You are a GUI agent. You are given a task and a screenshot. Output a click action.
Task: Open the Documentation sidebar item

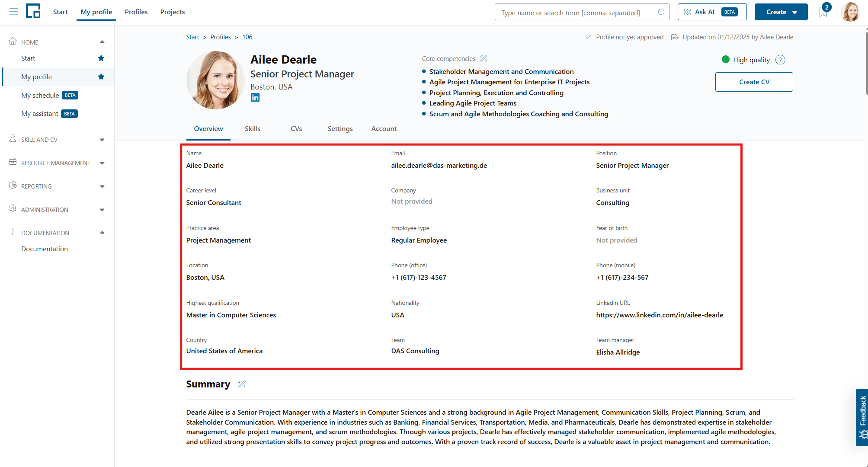[x=45, y=249]
